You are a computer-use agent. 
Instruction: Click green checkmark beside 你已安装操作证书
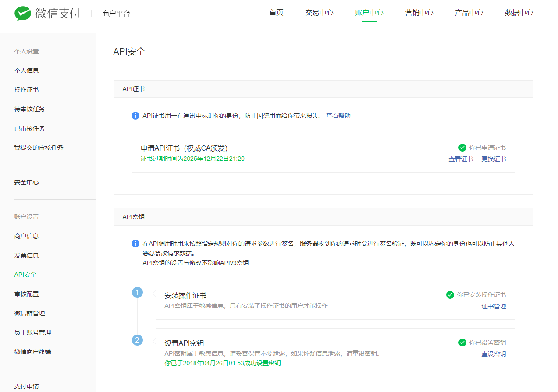coord(450,295)
